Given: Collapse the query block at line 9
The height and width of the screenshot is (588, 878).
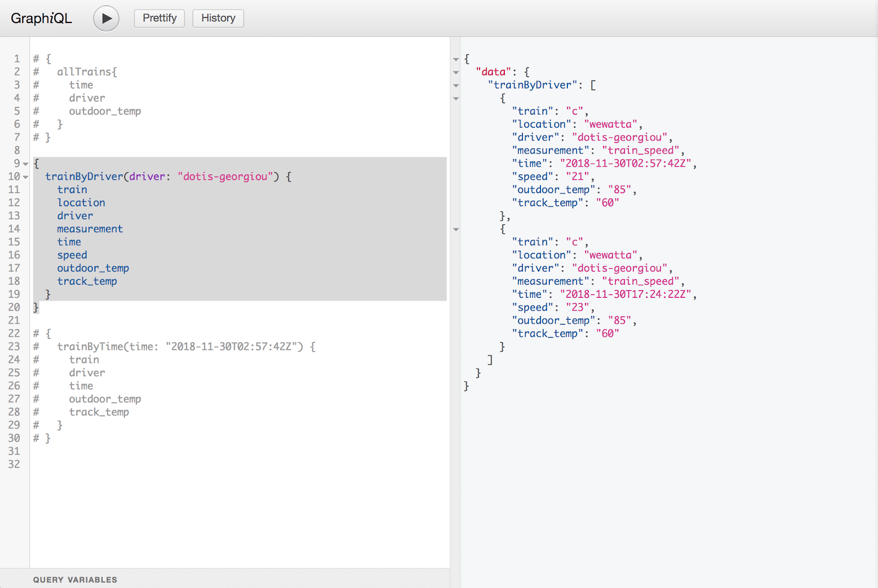Looking at the screenshot, I should tap(26, 164).
